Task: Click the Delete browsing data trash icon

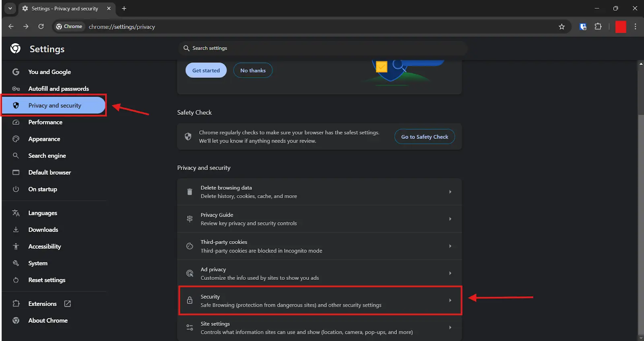Action: (190, 192)
